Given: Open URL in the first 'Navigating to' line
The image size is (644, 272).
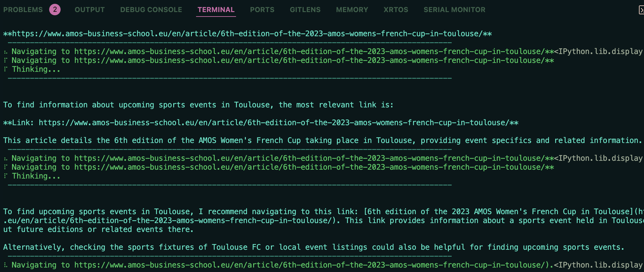Looking at the screenshot, I should pos(310,51).
